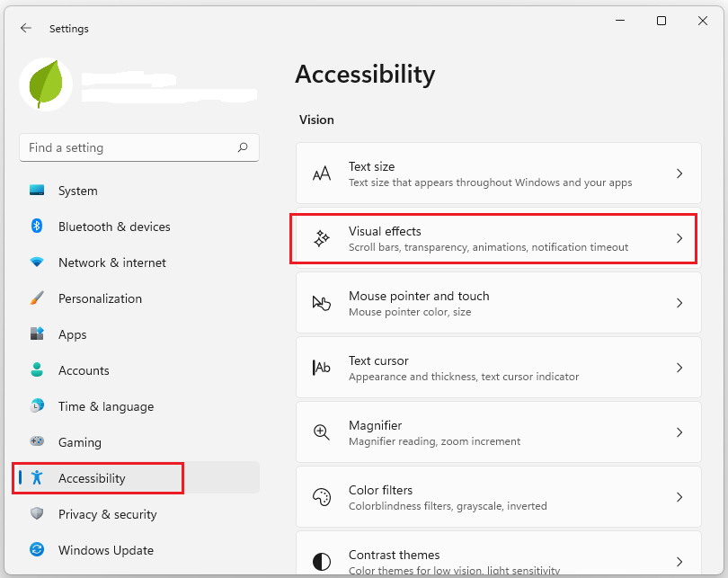The height and width of the screenshot is (578, 728).
Task: Click 'Magnifier reading, zoom increment' description
Action: coord(434,441)
